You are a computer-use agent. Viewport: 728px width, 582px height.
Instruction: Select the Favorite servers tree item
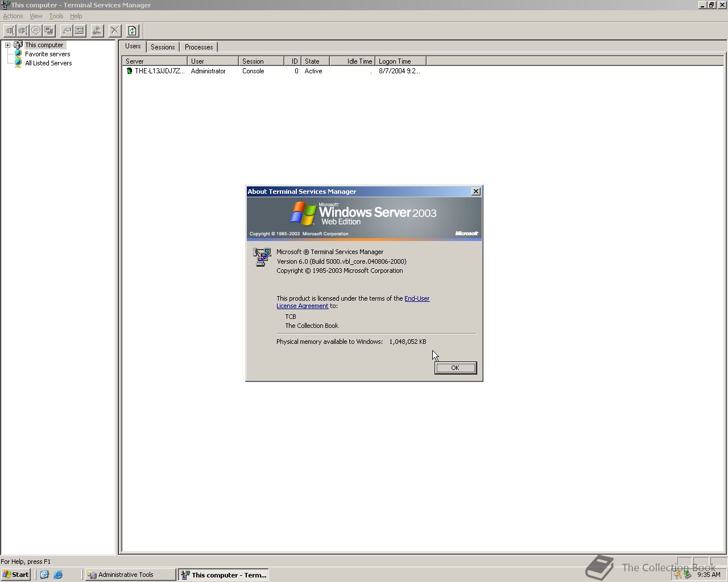coord(48,54)
